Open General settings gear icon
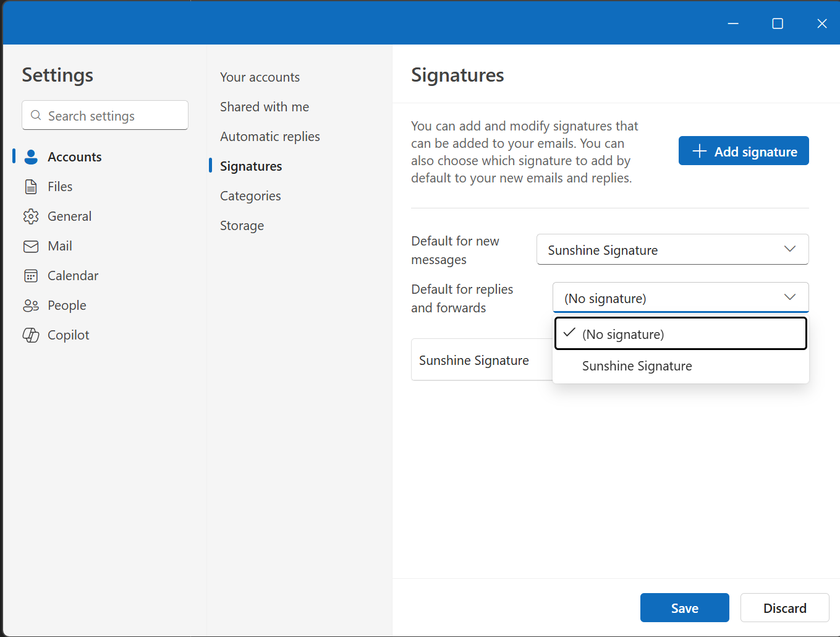The image size is (840, 637). coord(31,216)
